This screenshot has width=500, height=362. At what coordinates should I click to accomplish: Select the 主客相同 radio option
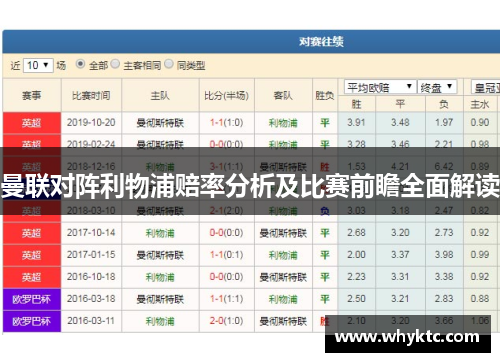115,64
